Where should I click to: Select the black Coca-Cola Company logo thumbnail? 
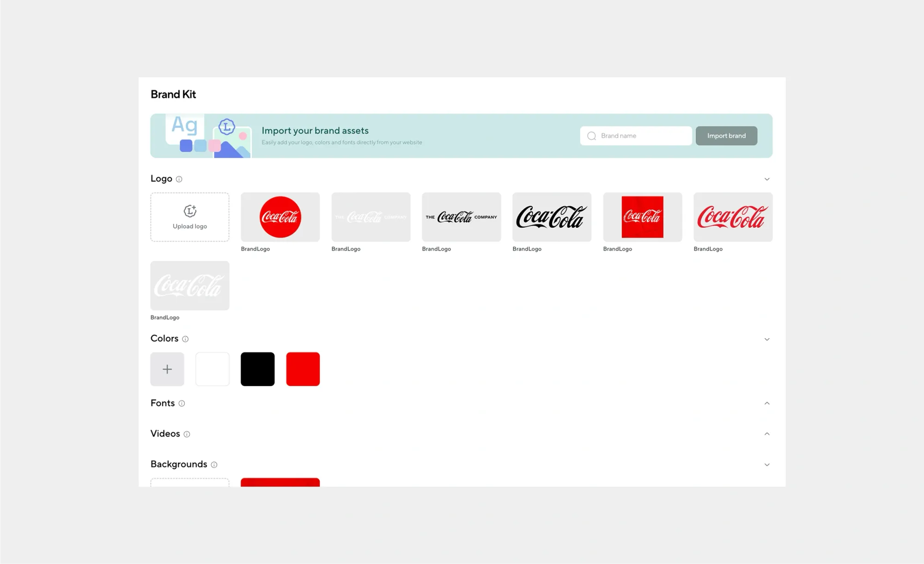point(461,217)
